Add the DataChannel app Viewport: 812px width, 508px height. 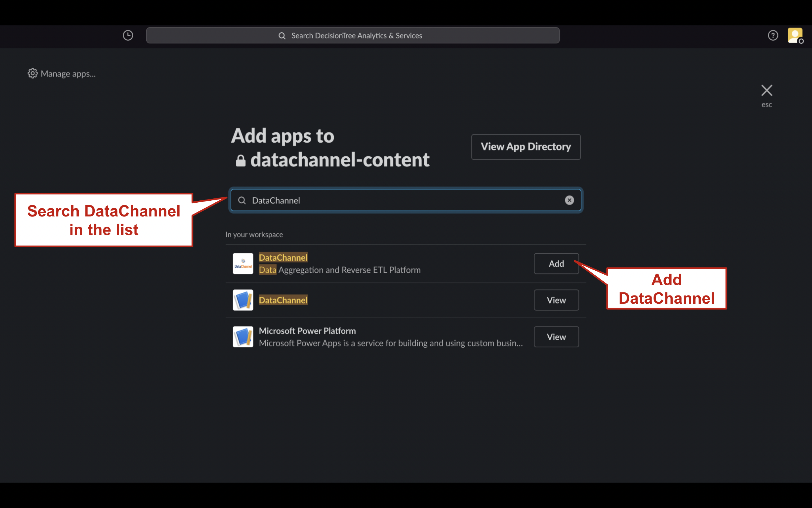[x=556, y=264]
